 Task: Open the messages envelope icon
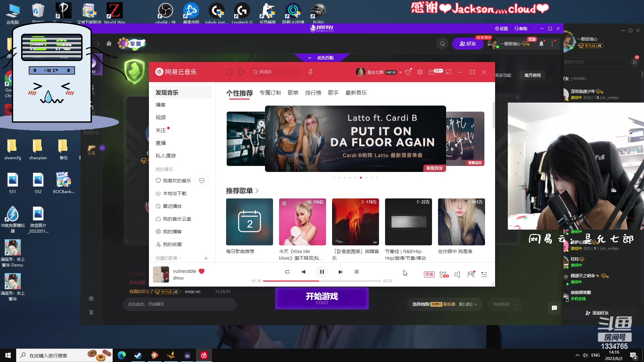coord(432,72)
